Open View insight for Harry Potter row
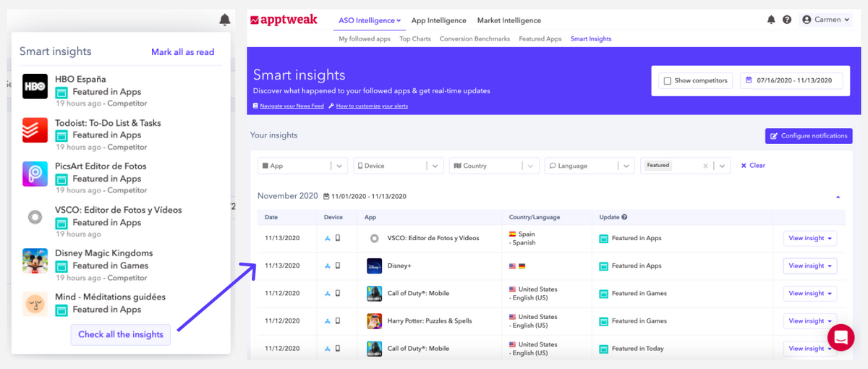Viewport: 868px width, 369px height. (809, 321)
